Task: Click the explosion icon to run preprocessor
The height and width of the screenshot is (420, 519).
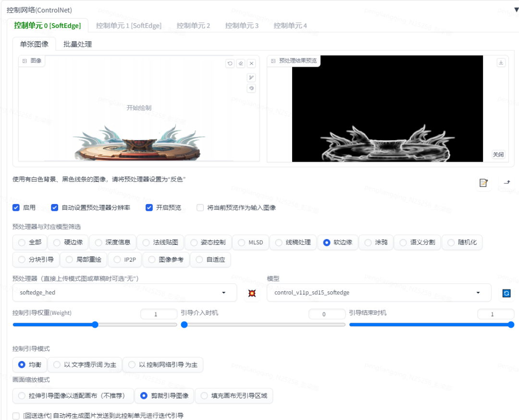Action: pos(252,293)
